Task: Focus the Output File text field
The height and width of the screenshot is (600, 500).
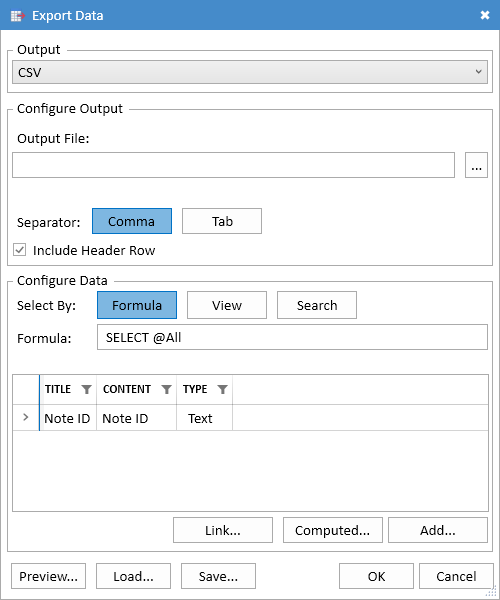Action: point(233,165)
